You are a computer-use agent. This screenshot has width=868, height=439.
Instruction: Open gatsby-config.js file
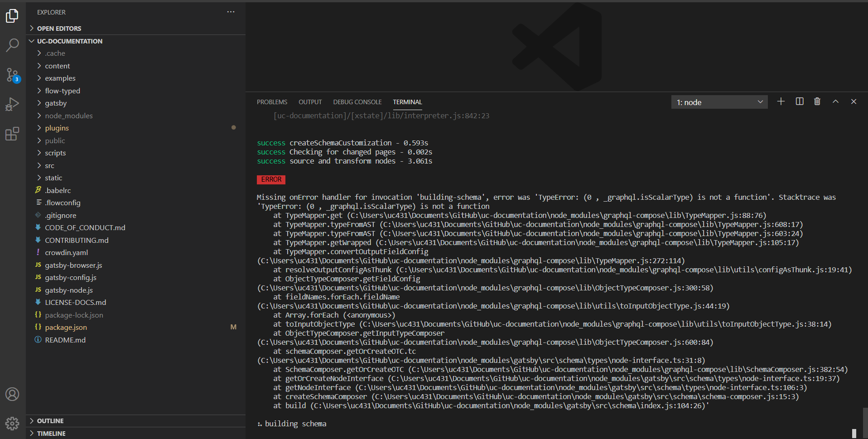(136, 278)
